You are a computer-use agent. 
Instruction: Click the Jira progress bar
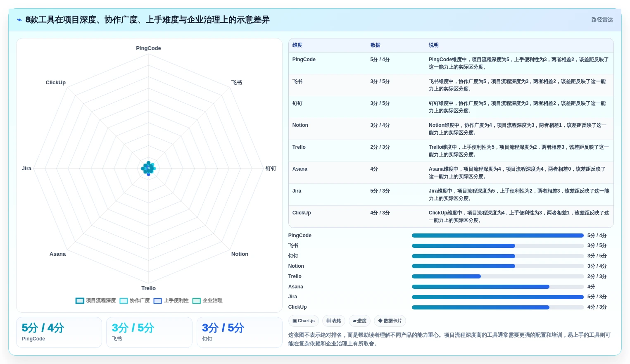coord(498,297)
